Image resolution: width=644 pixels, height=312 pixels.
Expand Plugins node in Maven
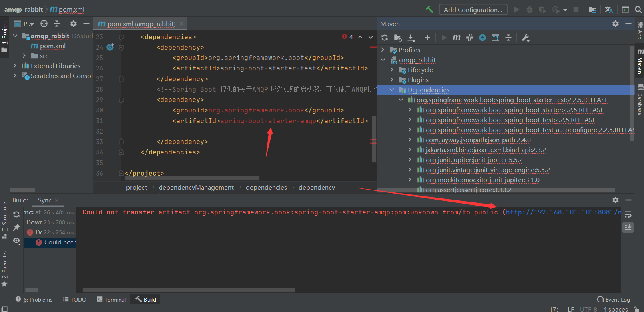click(x=392, y=80)
